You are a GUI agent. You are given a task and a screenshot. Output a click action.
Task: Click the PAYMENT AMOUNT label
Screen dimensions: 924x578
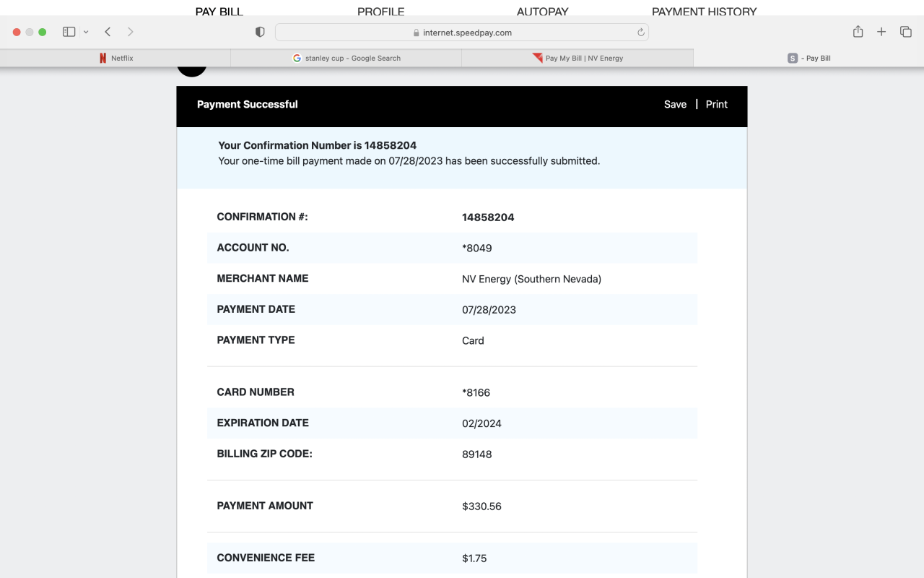pyautogui.click(x=265, y=506)
